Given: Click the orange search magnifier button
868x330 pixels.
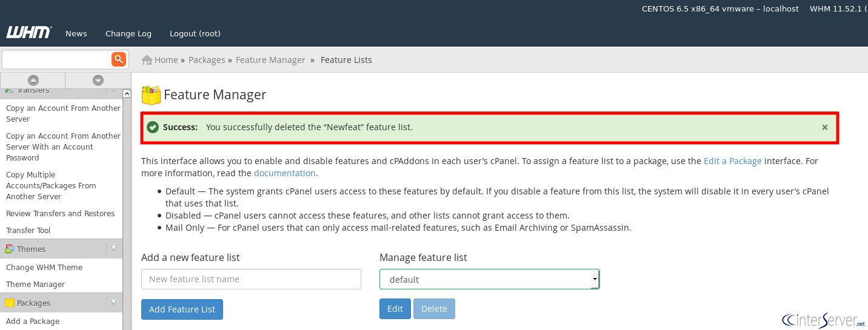Looking at the screenshot, I should (118, 59).
